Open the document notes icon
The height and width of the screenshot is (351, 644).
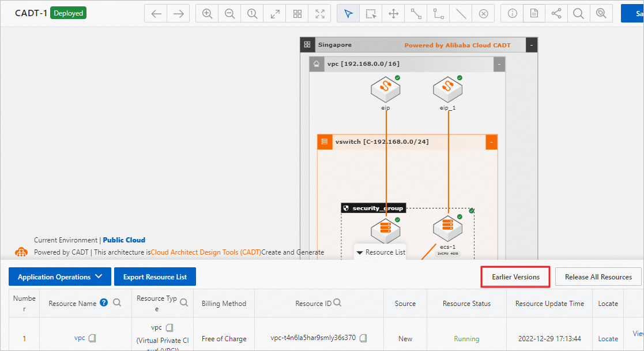tap(534, 14)
